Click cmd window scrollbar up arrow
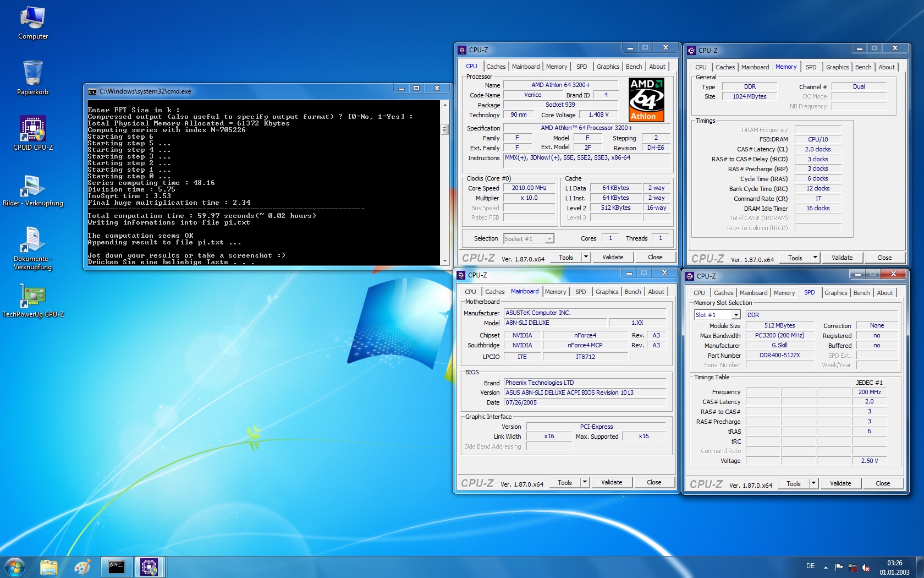The width and height of the screenshot is (924, 578). tap(444, 104)
